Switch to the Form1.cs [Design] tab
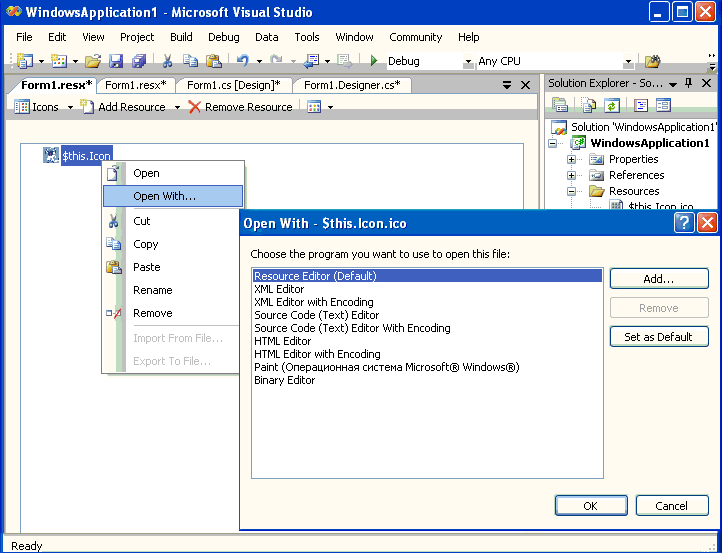Image resolution: width=722 pixels, height=553 pixels. [234, 85]
